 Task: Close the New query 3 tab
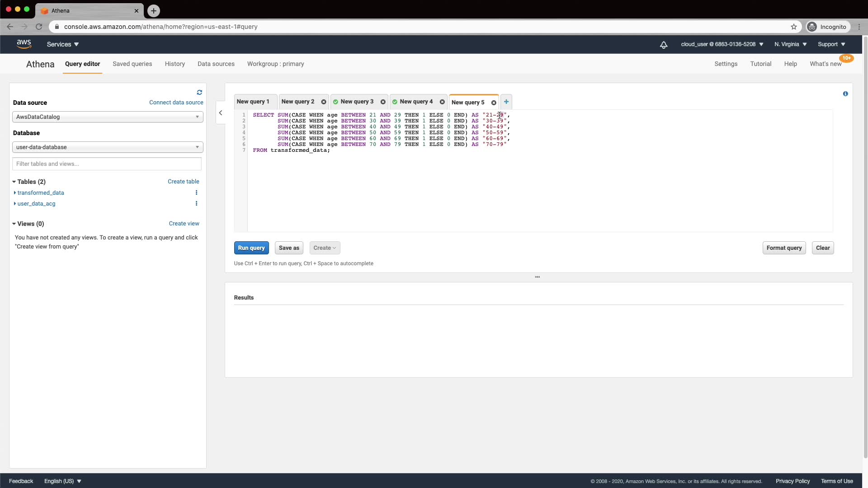383,102
